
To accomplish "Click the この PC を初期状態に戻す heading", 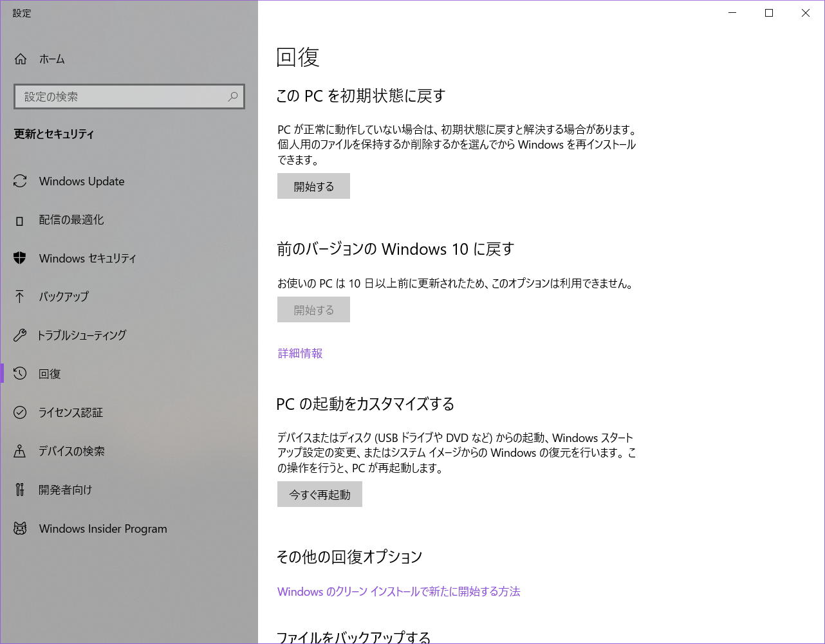I will point(361,96).
